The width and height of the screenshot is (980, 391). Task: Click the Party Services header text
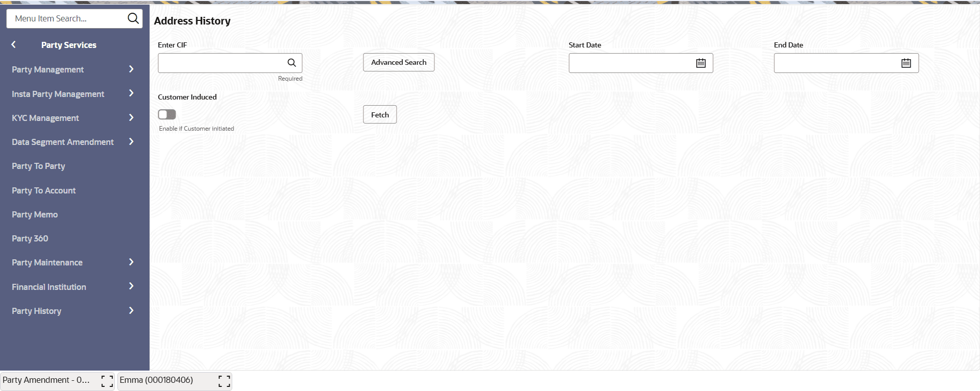click(69, 45)
